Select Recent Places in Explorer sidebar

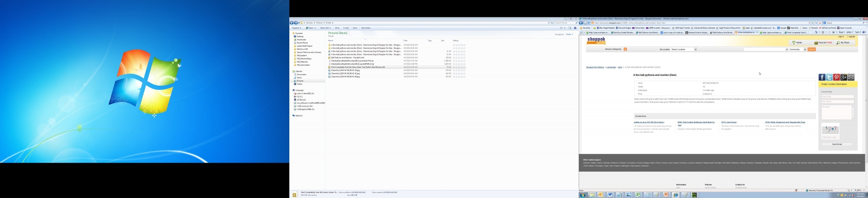point(302,43)
